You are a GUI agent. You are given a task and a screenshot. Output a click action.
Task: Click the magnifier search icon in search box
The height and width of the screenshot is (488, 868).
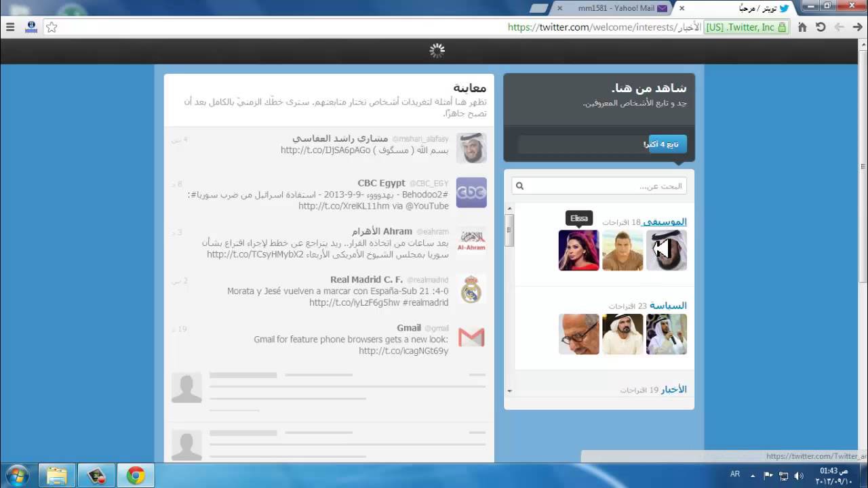[x=519, y=186]
